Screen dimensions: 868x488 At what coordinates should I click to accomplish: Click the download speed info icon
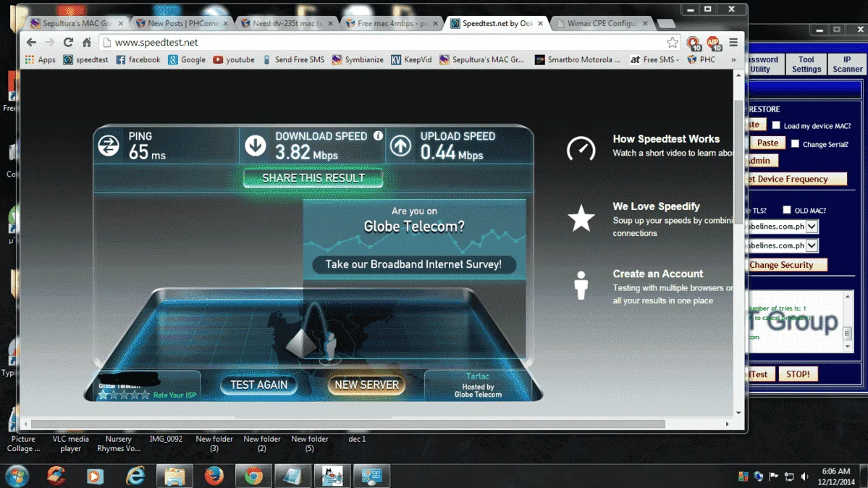point(378,135)
